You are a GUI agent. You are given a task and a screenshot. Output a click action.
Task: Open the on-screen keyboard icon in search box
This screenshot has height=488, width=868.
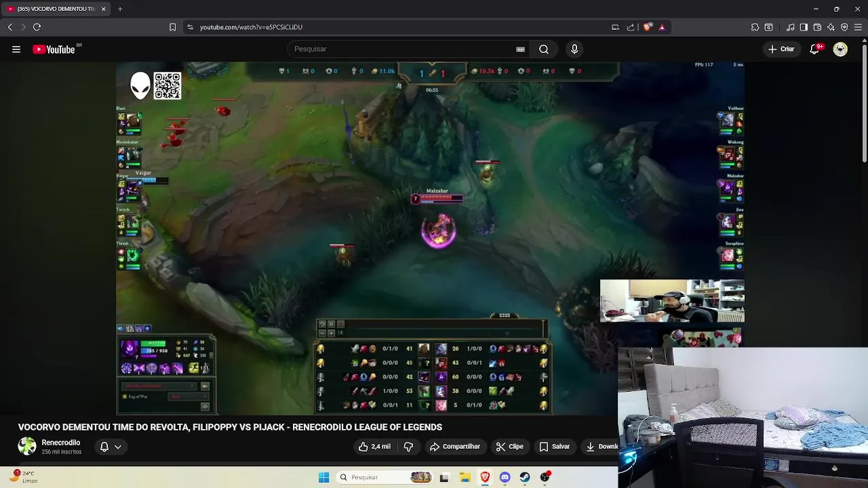tap(520, 49)
